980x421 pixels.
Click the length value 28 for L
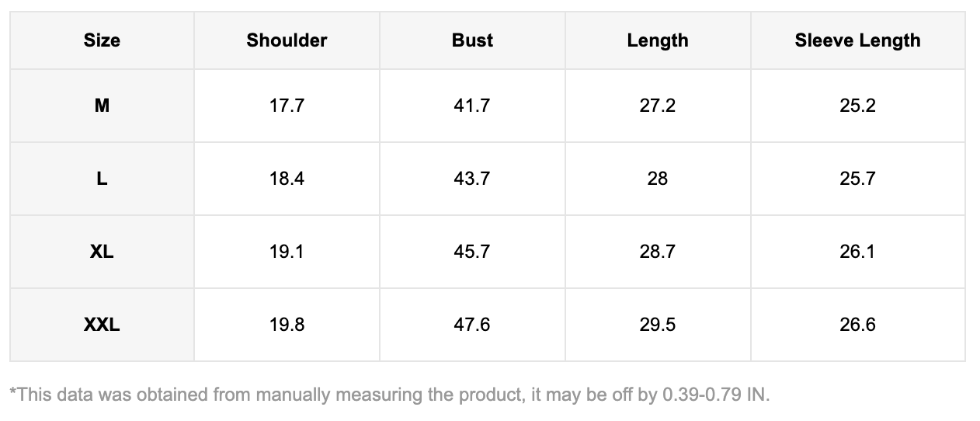point(658,179)
